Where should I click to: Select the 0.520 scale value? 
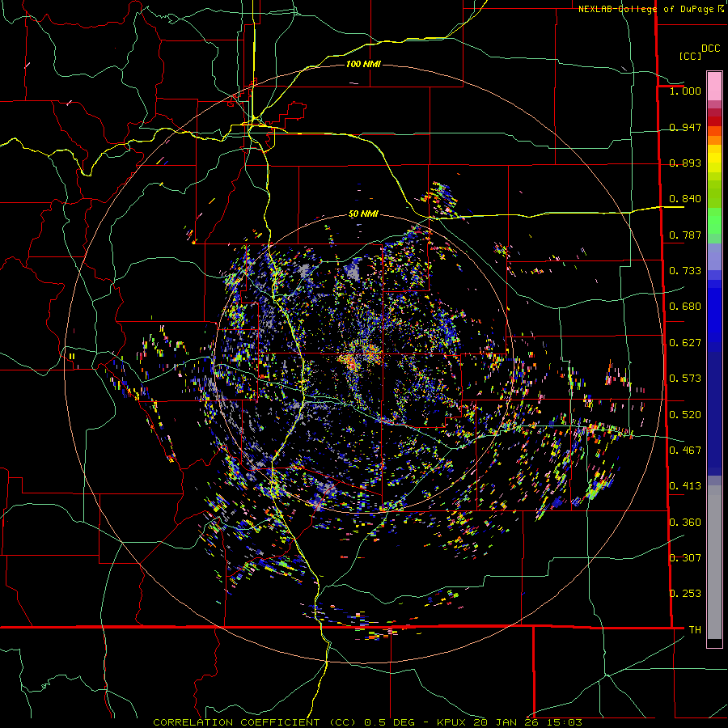685,415
